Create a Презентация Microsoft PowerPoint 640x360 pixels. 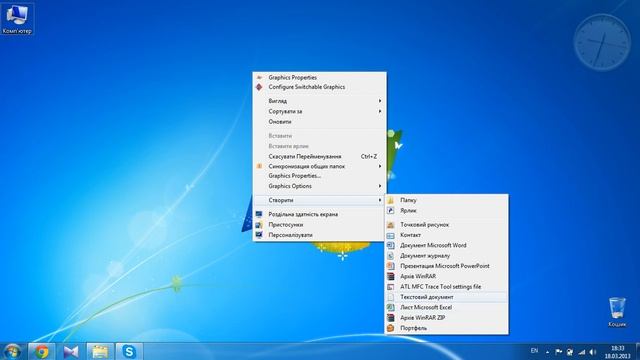tap(447, 266)
